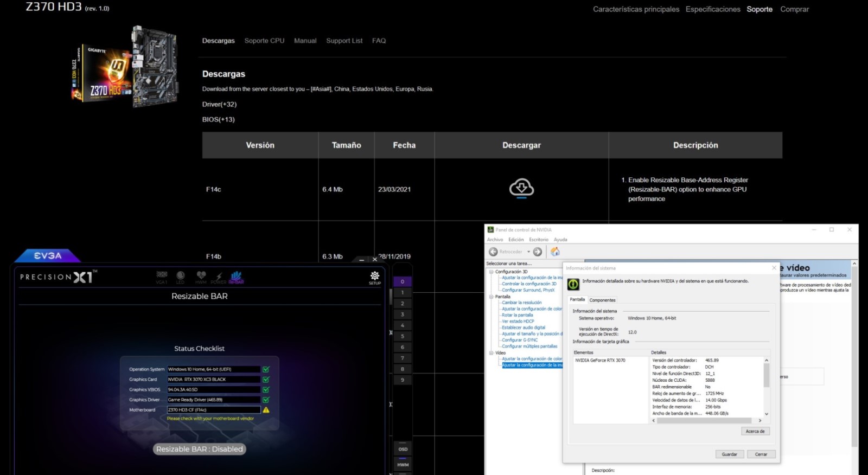Click the Resizable BAR : Disabled button
The image size is (868, 475).
point(200,449)
